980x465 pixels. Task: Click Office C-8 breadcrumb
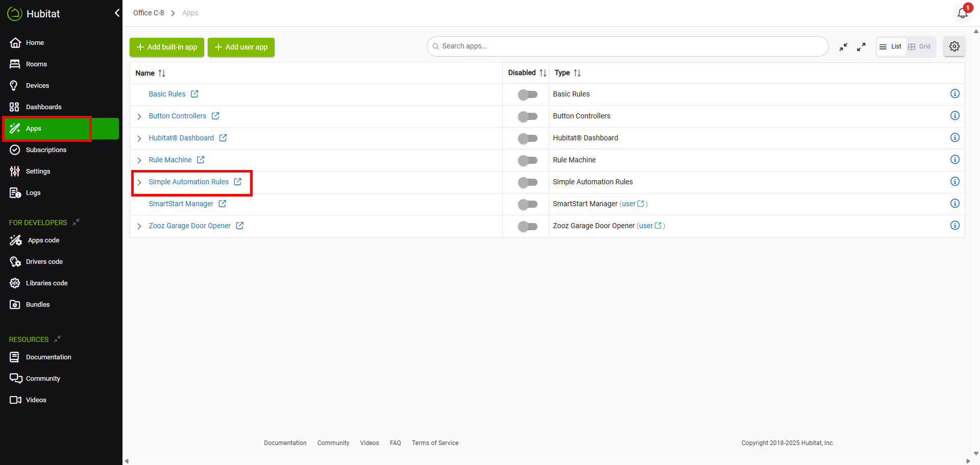point(149,13)
